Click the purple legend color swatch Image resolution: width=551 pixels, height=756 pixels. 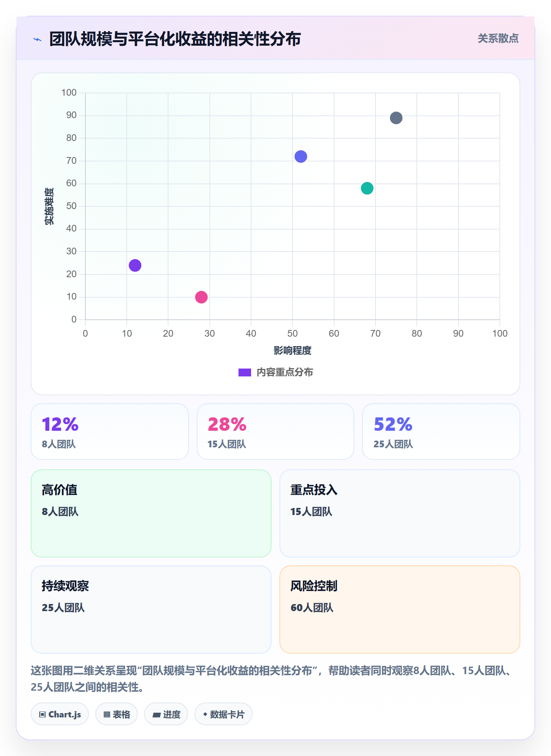244,372
